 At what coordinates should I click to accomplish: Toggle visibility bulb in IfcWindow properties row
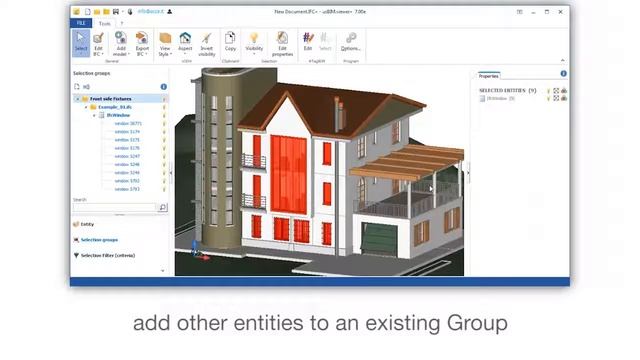tap(549, 98)
